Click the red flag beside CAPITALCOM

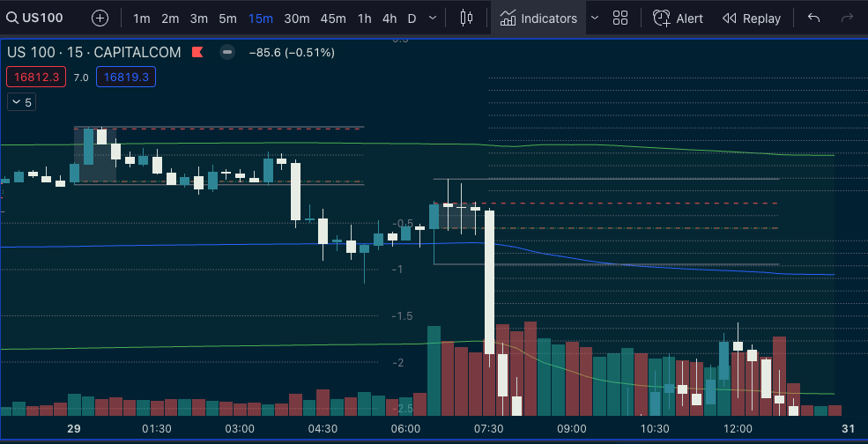point(197,53)
